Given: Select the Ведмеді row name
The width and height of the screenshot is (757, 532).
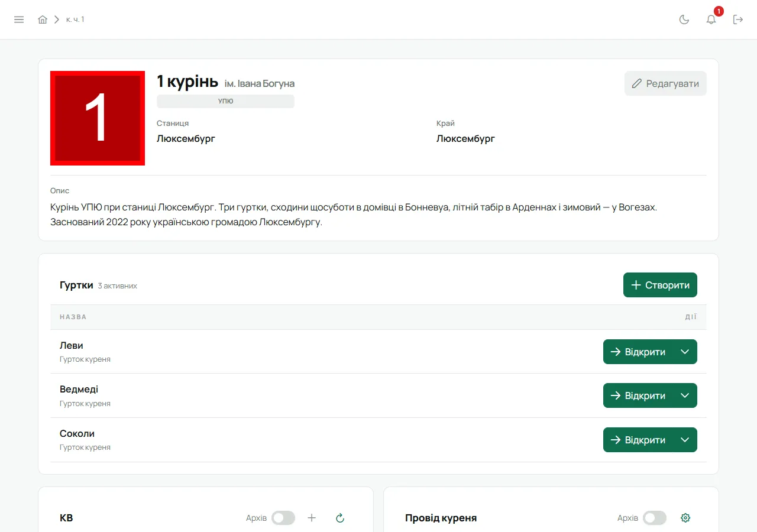Looking at the screenshot, I should click(79, 390).
